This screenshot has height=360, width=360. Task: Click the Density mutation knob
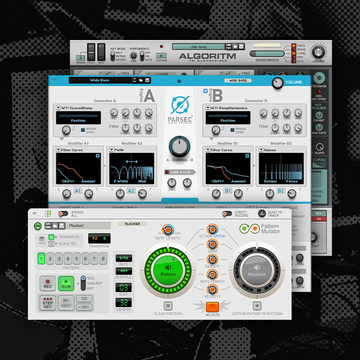pyautogui.click(x=212, y=259)
